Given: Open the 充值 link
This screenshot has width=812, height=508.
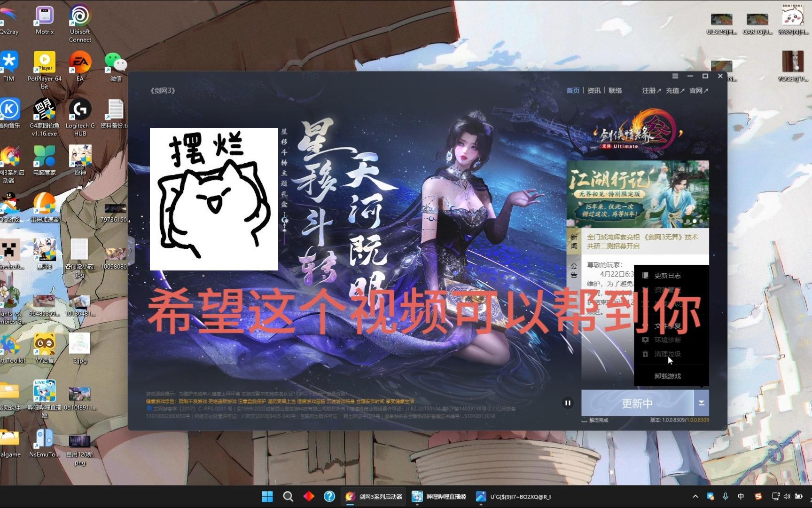Looking at the screenshot, I should point(675,90).
